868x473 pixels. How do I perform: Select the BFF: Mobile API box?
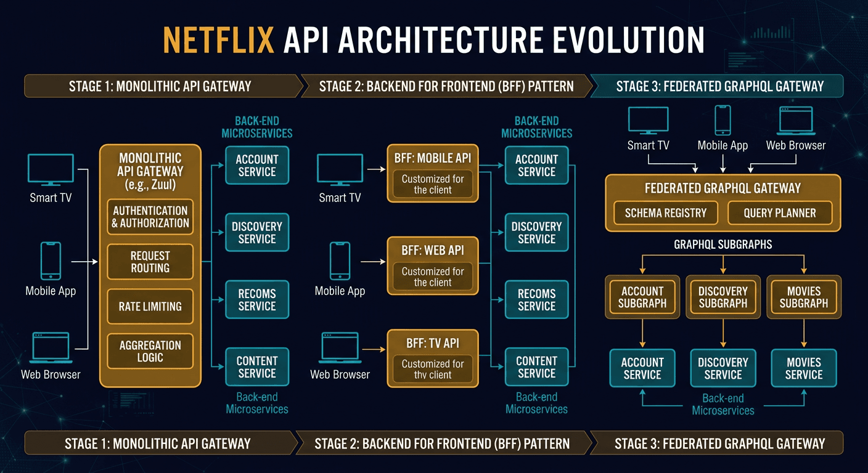(x=432, y=173)
